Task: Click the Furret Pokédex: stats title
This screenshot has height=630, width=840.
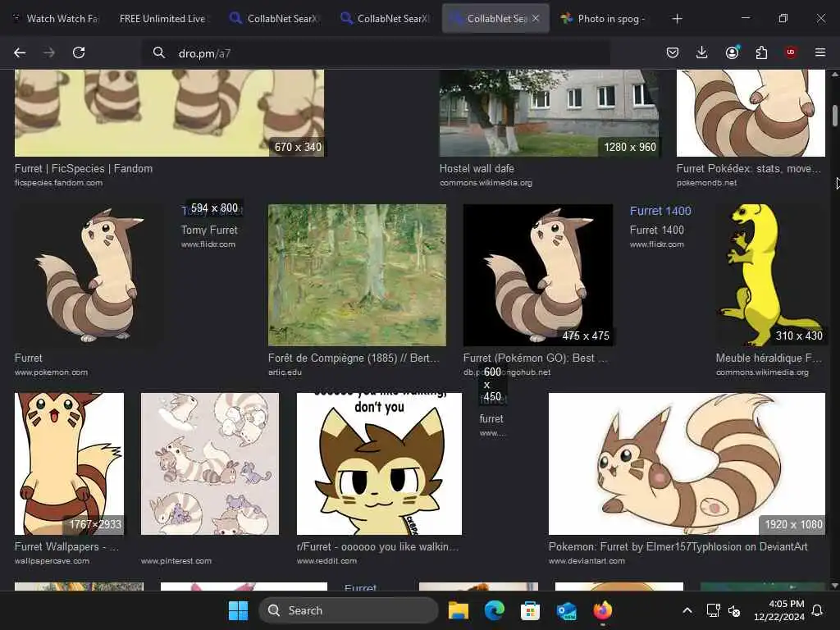Action: point(748,169)
